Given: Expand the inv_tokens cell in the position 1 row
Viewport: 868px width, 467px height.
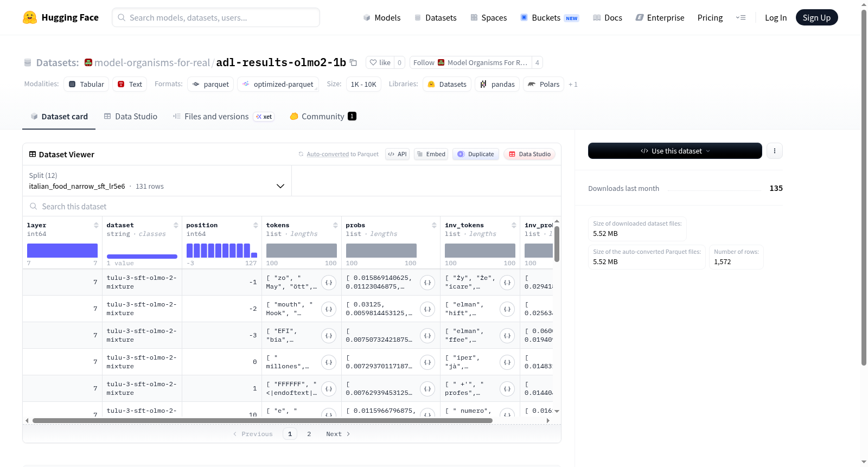Looking at the screenshot, I should pyautogui.click(x=507, y=389).
